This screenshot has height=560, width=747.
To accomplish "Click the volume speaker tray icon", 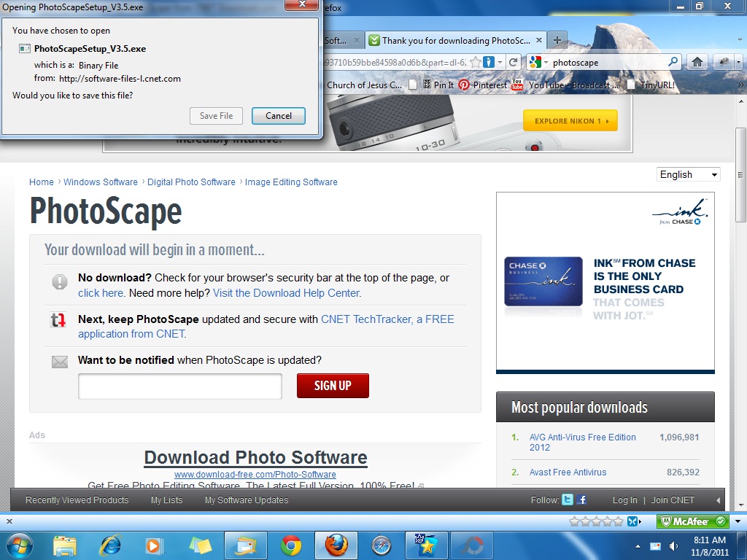I will [673, 546].
